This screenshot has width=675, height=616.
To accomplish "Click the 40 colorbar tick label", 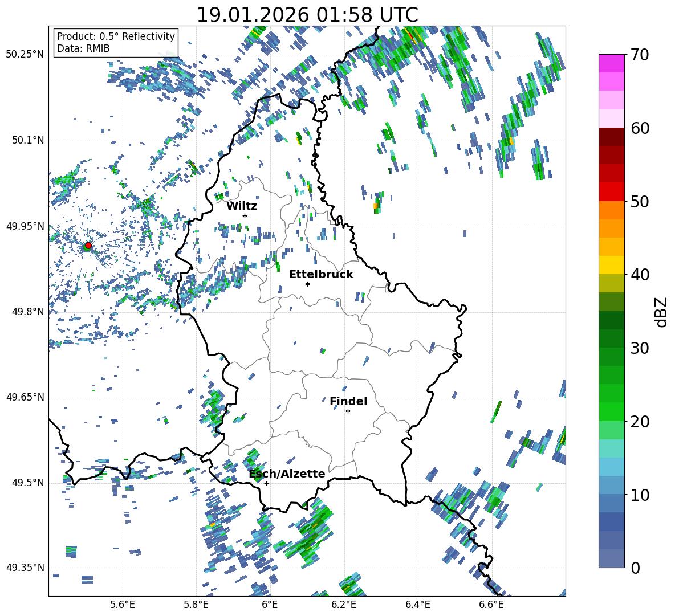I will (640, 275).
